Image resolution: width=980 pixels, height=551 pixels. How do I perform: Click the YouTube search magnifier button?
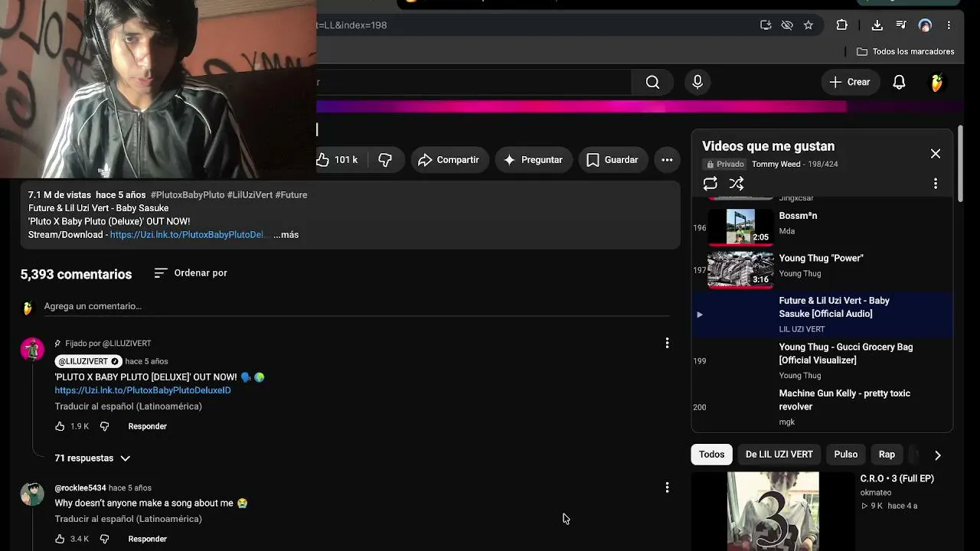(x=652, y=82)
